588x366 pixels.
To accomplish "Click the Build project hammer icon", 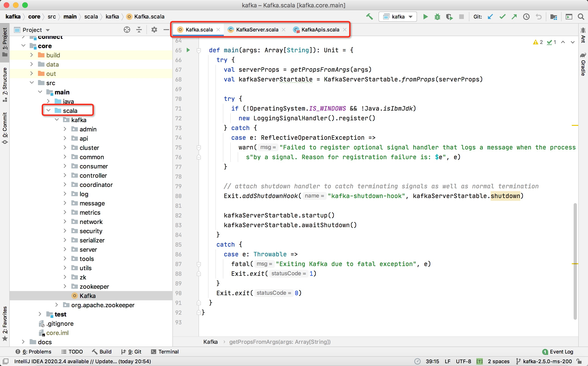I will tap(369, 17).
